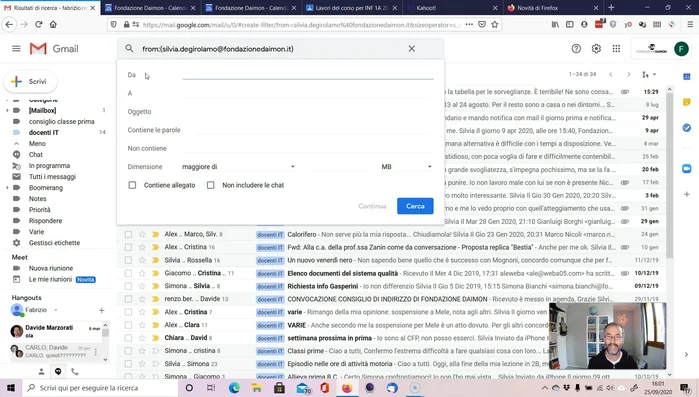Image resolution: width=699 pixels, height=397 pixels.
Task: Open Le mie riunioni in Meet
Action: click(x=50, y=279)
